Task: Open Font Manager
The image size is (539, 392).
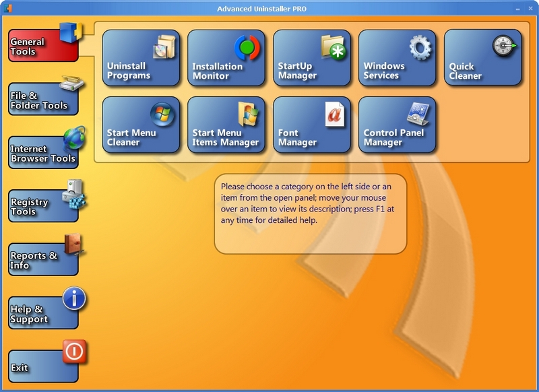Action: tap(312, 125)
